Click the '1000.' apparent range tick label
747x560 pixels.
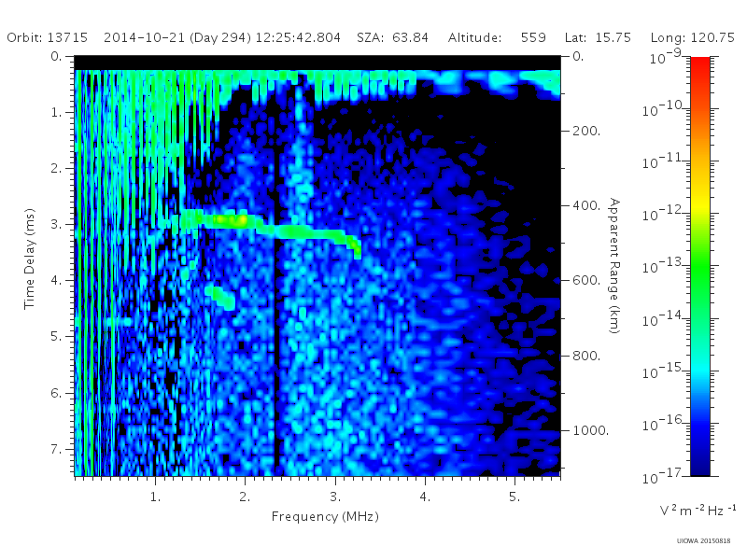coord(591,430)
